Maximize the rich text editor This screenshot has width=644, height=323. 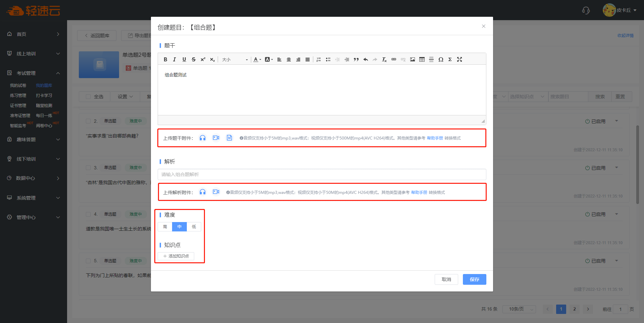[460, 59]
